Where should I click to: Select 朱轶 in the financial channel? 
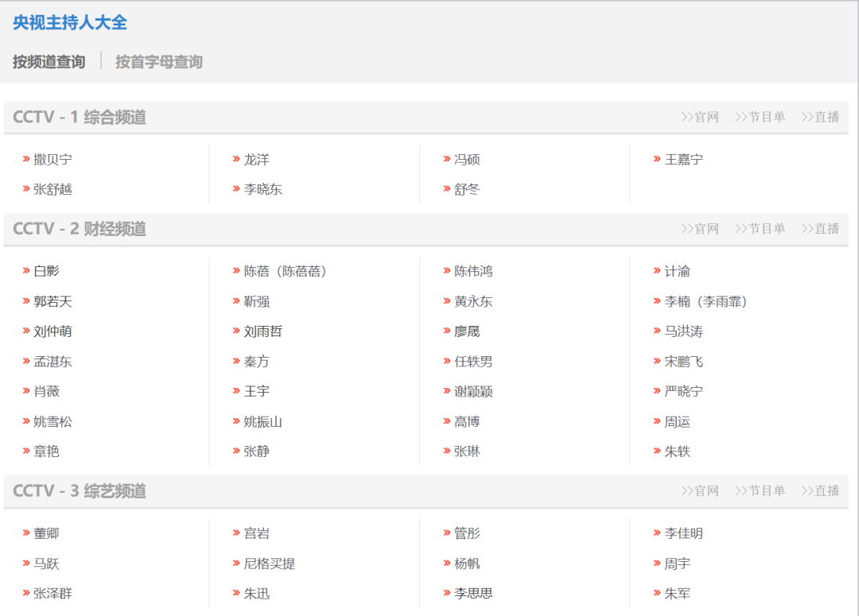coord(677,451)
